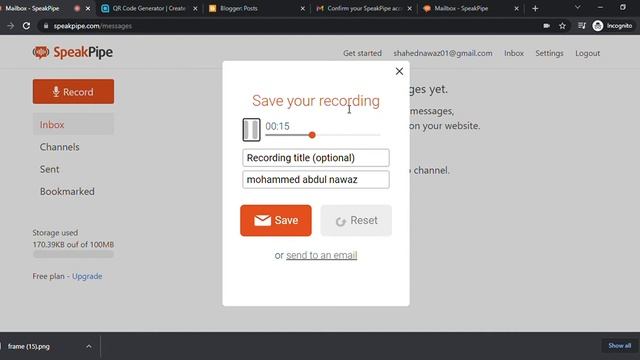This screenshot has width=640, height=360.
Task: Open Inbox from the top navigation
Action: coord(514,53)
